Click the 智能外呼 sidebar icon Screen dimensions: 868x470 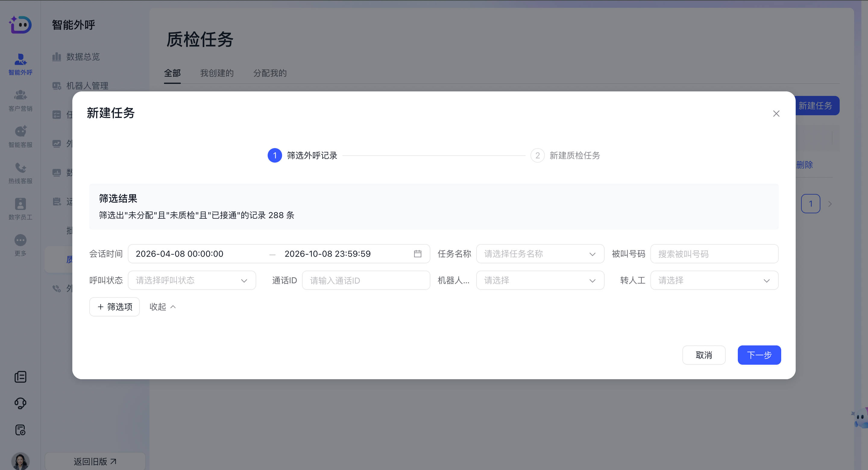[x=20, y=59]
